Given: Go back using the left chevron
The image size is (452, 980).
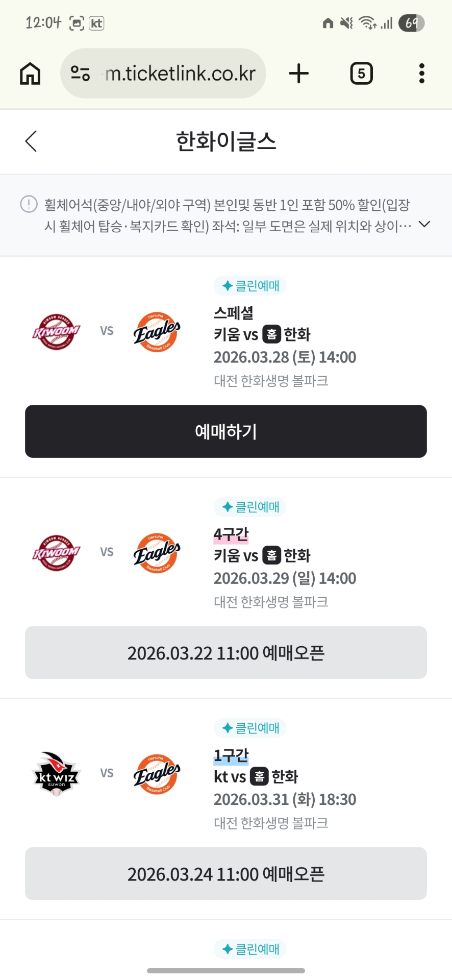Looking at the screenshot, I should pos(31,141).
